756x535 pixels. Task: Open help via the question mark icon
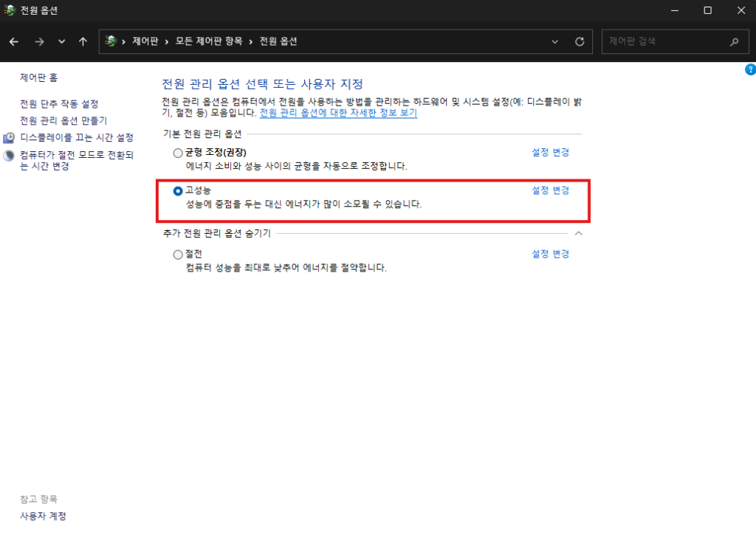pyautogui.click(x=751, y=69)
